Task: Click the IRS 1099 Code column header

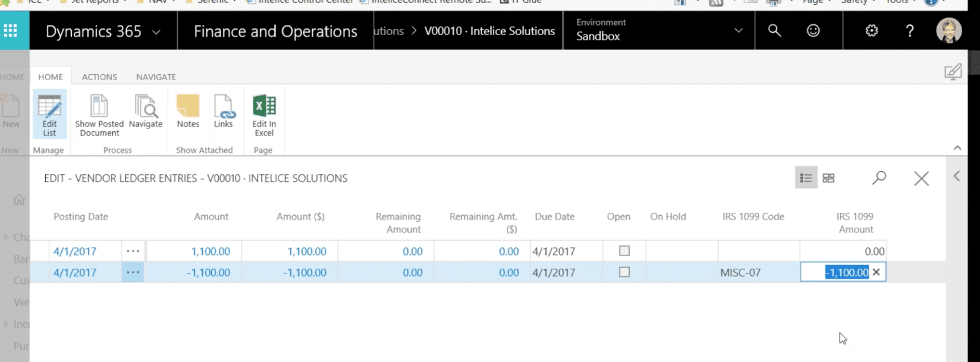Action: click(x=753, y=216)
